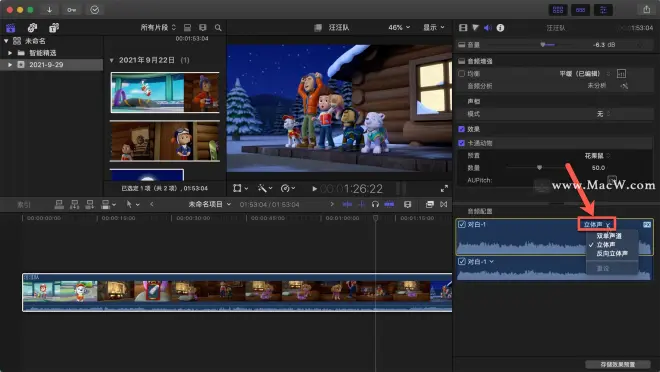Choose 双单声道 from channel menu
660x372 pixels.
pyautogui.click(x=609, y=236)
